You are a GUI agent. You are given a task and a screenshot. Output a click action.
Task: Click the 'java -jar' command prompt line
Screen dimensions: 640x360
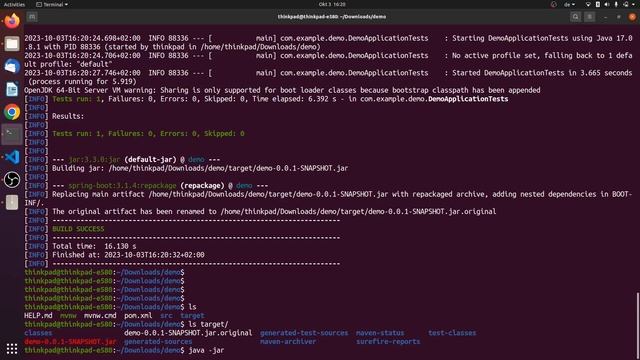pos(124,350)
